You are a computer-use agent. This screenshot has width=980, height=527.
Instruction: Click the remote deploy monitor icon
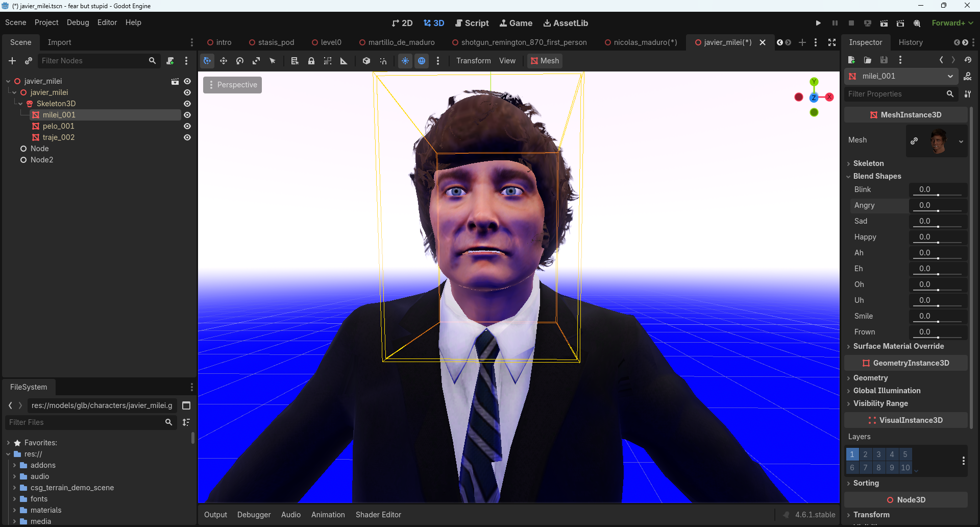[868, 23]
